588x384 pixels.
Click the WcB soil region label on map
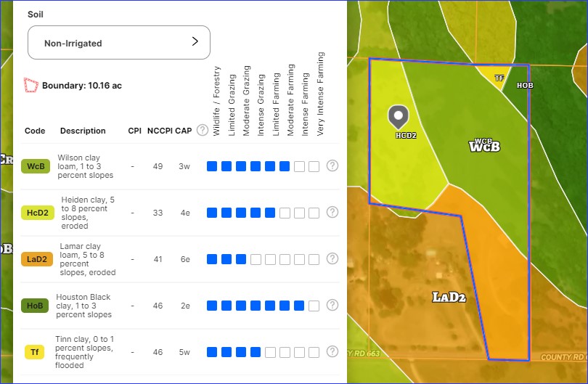coord(485,147)
